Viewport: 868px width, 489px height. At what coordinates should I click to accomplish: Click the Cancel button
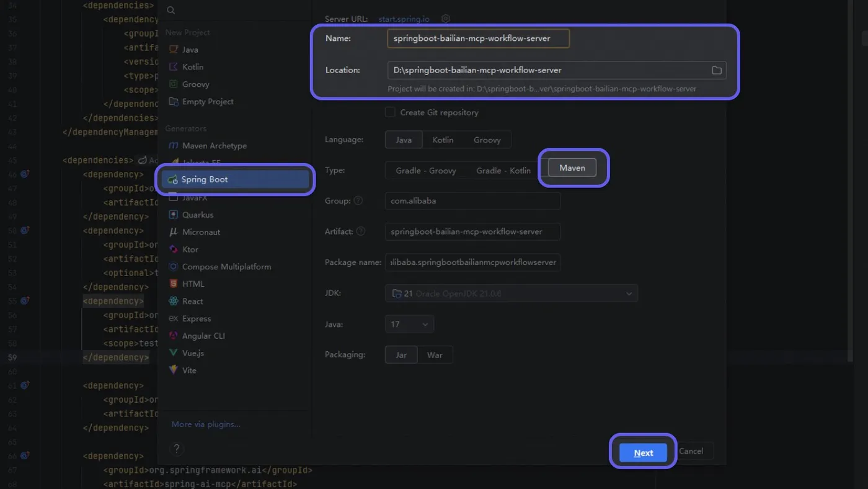click(692, 451)
